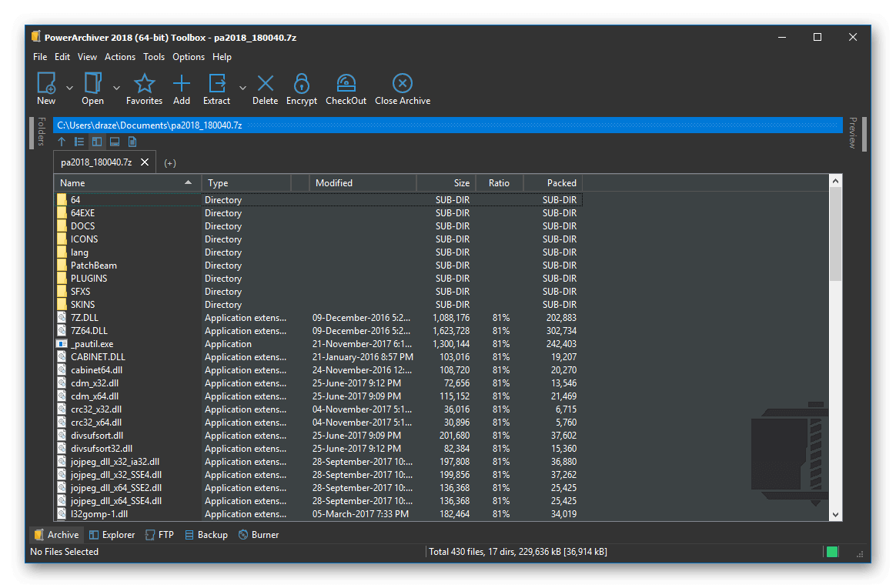Click the Add files plus icon
This screenshot has height=588, width=896.
(182, 83)
